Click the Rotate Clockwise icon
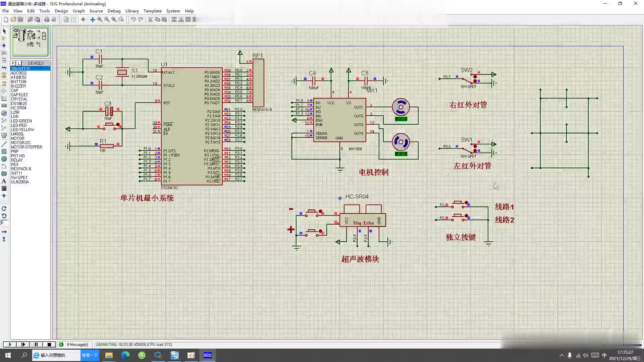 point(4,208)
